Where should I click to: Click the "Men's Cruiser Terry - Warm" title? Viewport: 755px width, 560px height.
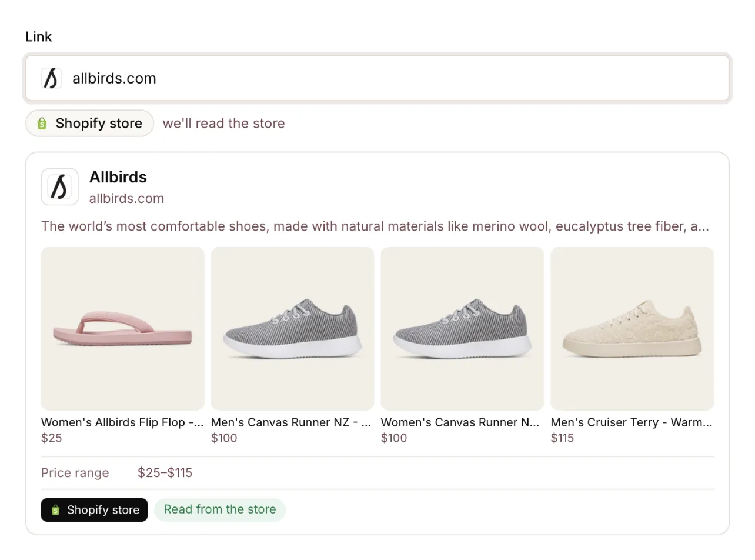click(632, 422)
